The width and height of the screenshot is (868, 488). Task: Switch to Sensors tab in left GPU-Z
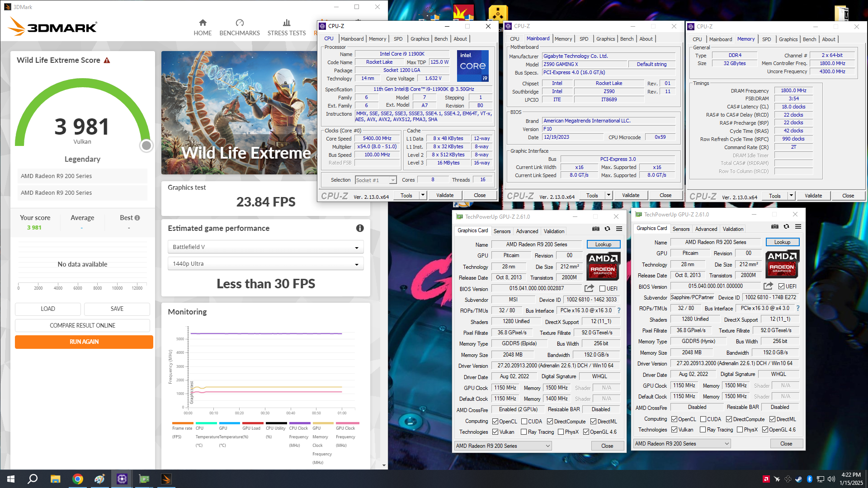point(502,231)
